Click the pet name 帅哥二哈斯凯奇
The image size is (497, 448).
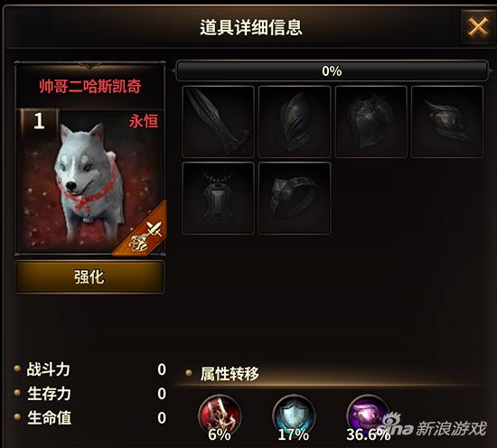click(x=90, y=86)
